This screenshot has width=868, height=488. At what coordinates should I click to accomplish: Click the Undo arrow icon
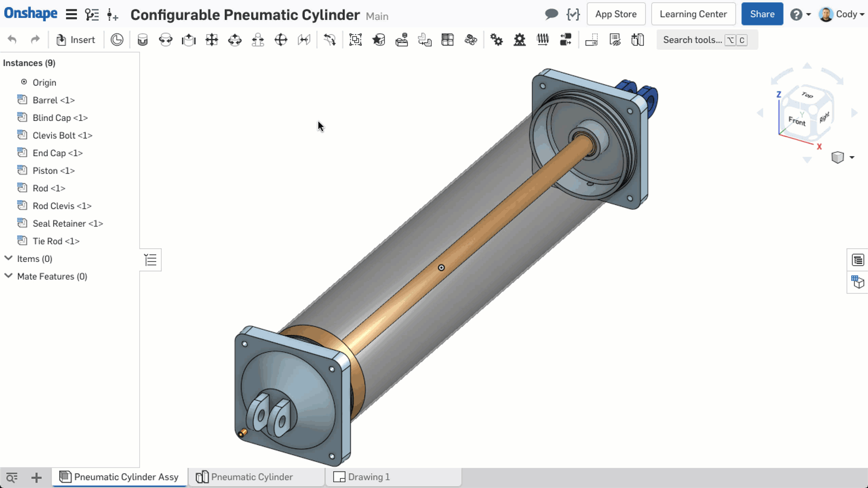pos(12,40)
